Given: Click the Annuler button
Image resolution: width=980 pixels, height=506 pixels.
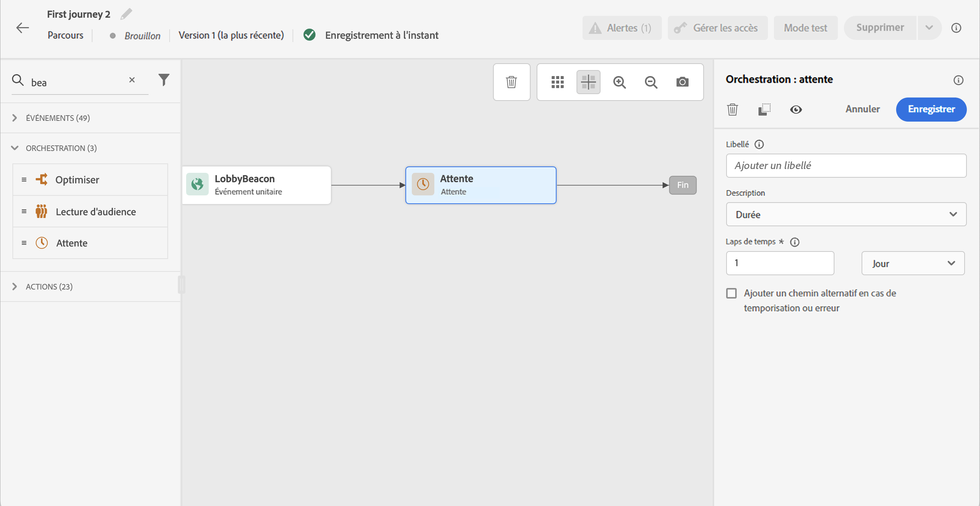Looking at the screenshot, I should (862, 109).
